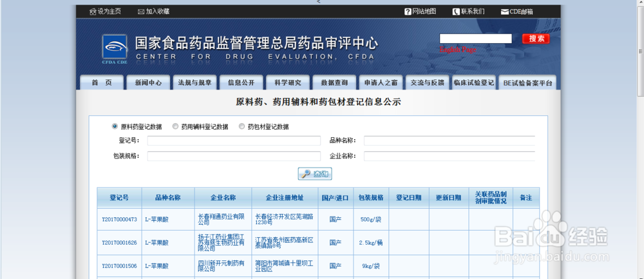The width and height of the screenshot is (644, 279).
Task: Click 扬子江药业集团 company cell
Action: tap(222, 242)
